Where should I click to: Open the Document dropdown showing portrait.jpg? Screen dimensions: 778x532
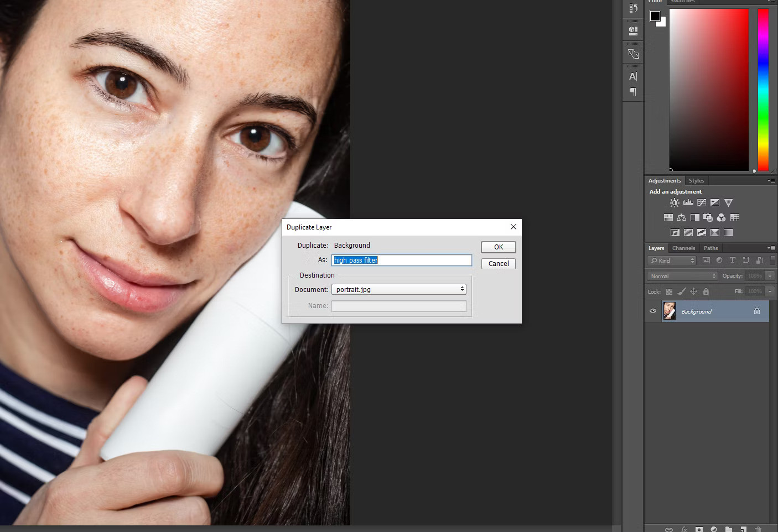pyautogui.click(x=398, y=289)
